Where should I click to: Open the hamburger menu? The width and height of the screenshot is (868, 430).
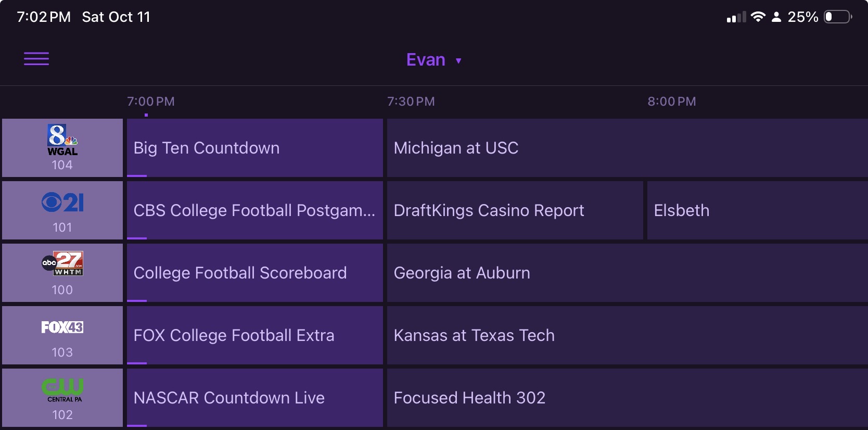coord(36,59)
